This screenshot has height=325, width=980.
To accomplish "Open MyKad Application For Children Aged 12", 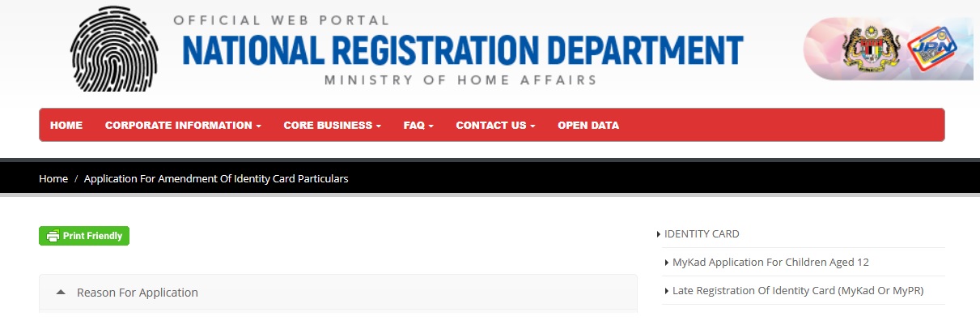I will pos(770,263).
